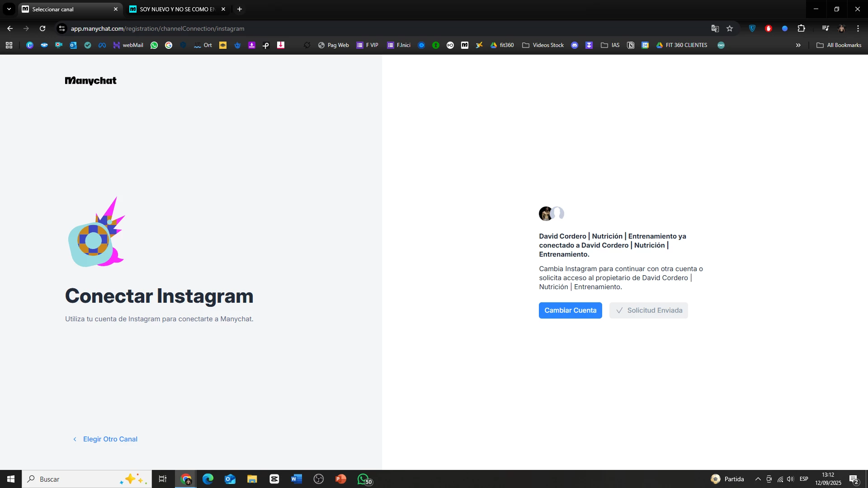The image size is (868, 488).
Task: View site information icon in address bar
Action: click(x=62, y=28)
